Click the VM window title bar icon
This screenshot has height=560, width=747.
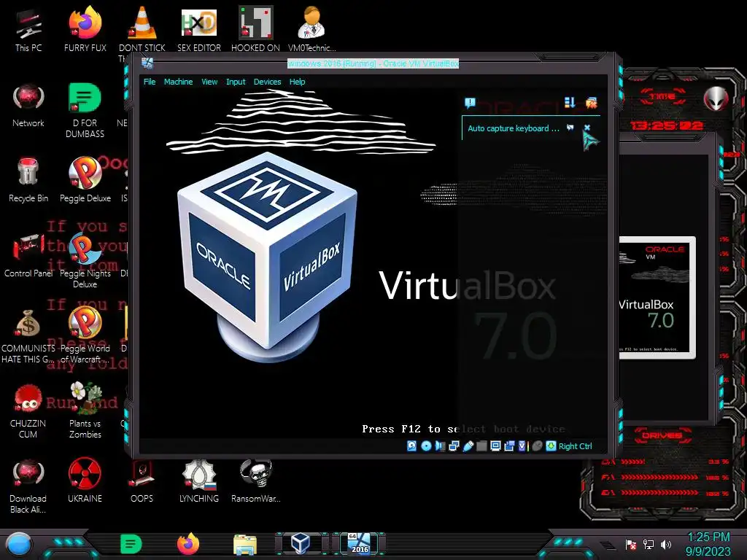point(147,63)
